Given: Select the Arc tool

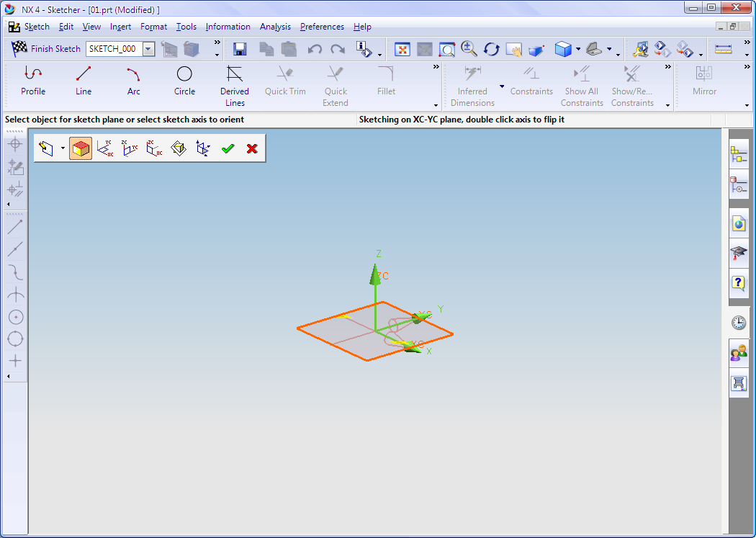Looking at the screenshot, I should coord(133,81).
